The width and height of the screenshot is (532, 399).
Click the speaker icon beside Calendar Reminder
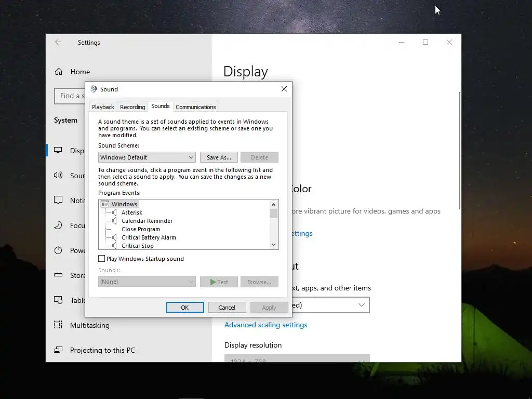click(x=115, y=221)
